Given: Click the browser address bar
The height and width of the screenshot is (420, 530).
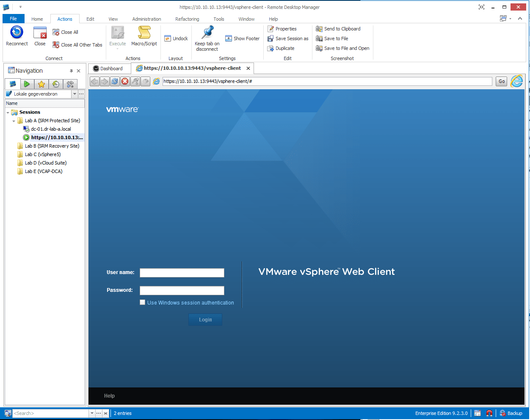Looking at the screenshot, I should [x=327, y=81].
